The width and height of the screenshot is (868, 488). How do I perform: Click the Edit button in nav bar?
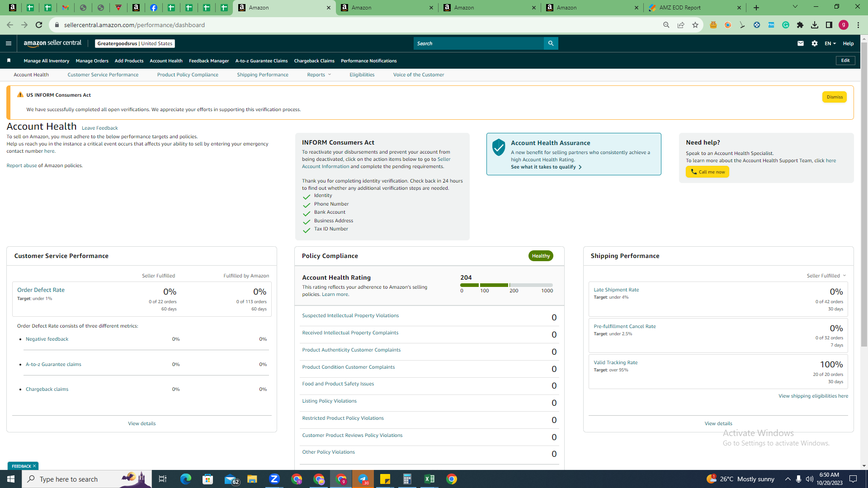click(x=845, y=61)
